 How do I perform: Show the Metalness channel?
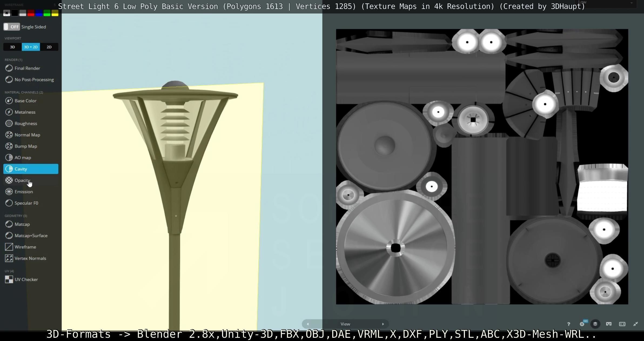pos(25,112)
